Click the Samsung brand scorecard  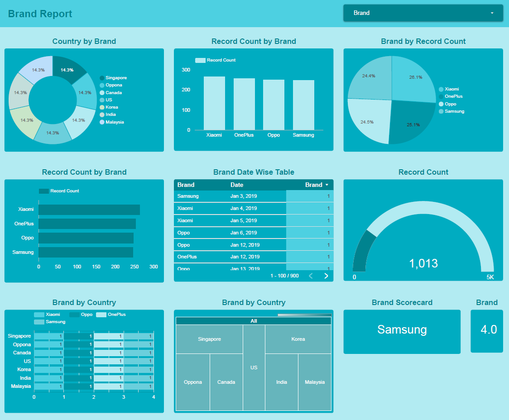(x=402, y=331)
